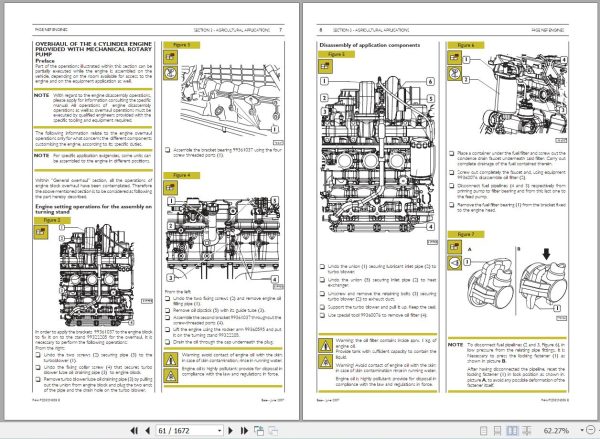Click the Figure 2 engine drawing
Image resolution: width=600 pixels, height=439 pixels.
pyautogui.click(x=96, y=275)
